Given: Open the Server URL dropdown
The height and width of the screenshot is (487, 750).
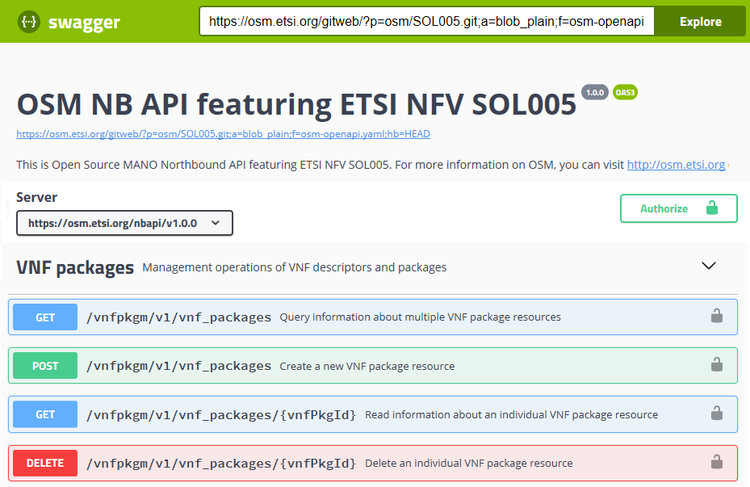Looking at the screenshot, I should click(125, 222).
